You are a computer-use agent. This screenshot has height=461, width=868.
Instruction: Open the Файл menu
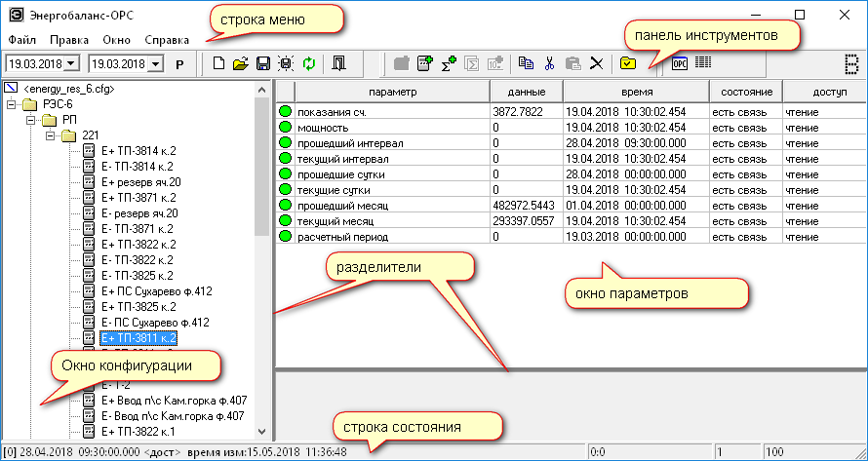tap(21, 40)
